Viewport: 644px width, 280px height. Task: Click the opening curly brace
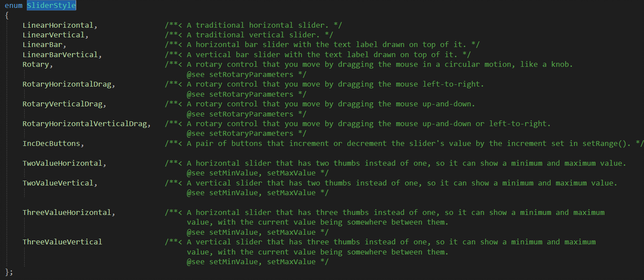point(6,15)
